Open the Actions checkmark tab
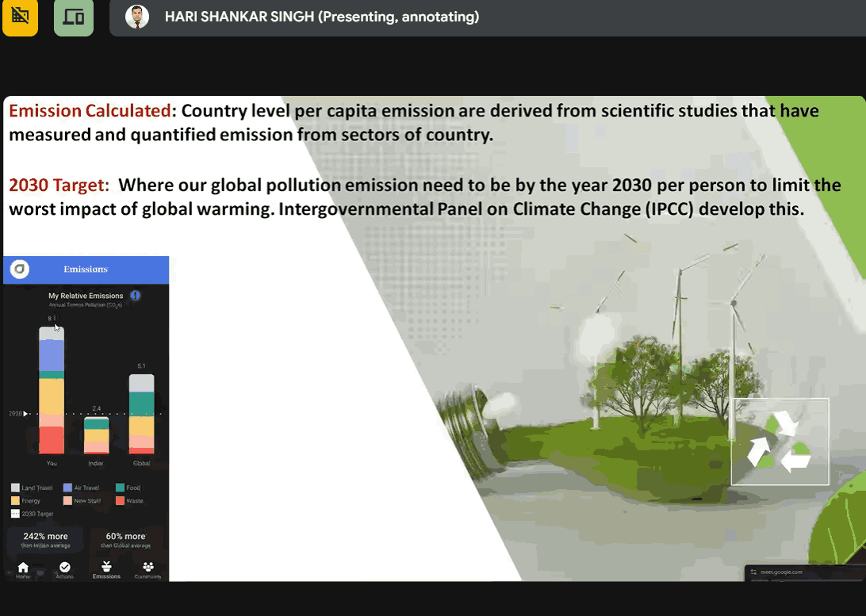866x616 pixels. tap(65, 568)
